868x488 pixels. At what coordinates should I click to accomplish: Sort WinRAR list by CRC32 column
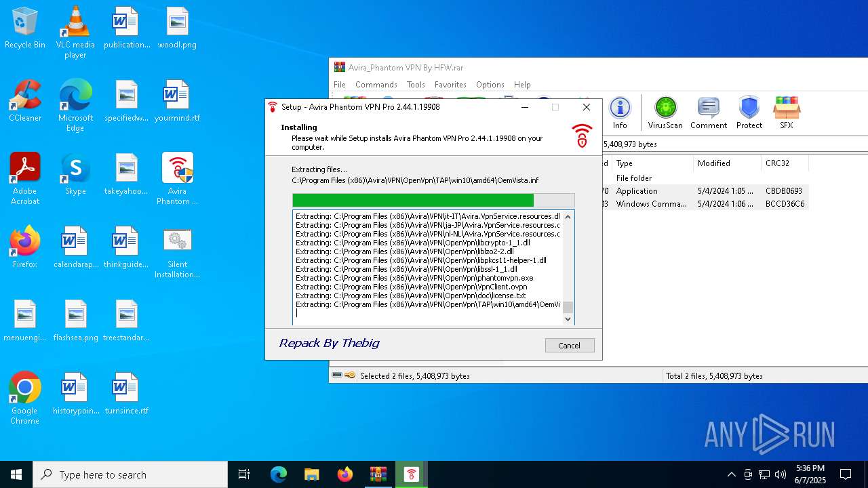[x=785, y=163]
